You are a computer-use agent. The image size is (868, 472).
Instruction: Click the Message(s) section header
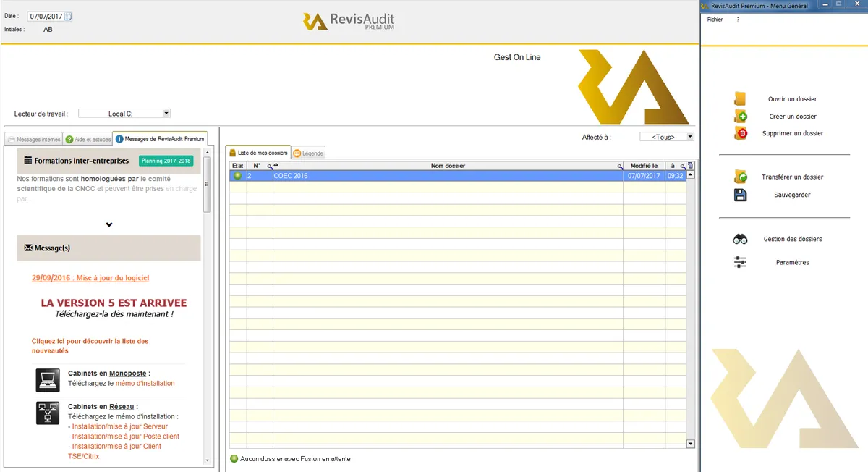tap(109, 248)
